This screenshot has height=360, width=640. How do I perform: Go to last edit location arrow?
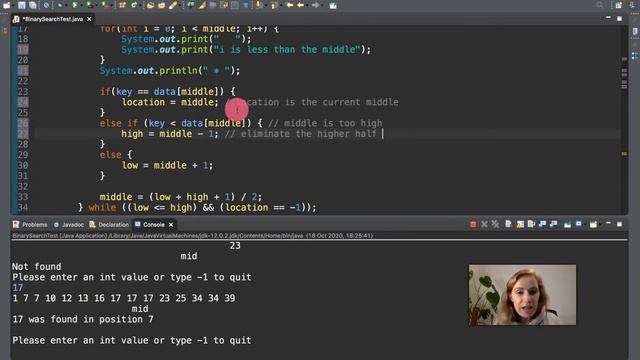289,5
